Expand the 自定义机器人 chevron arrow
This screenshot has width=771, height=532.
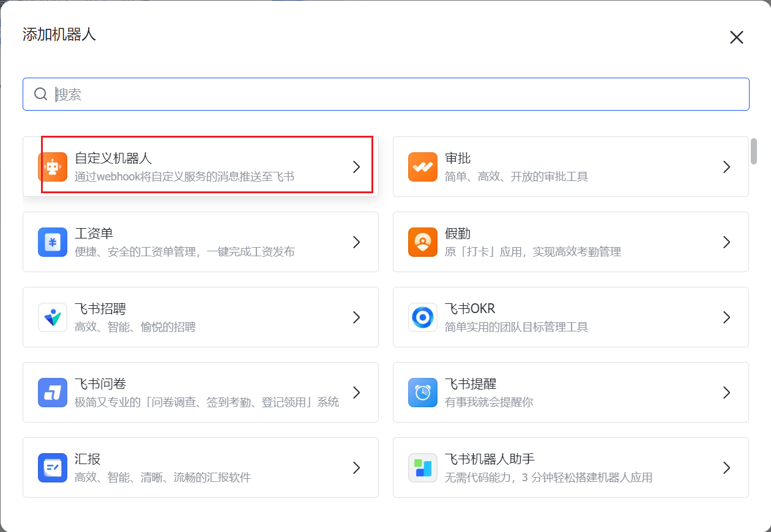(x=357, y=167)
